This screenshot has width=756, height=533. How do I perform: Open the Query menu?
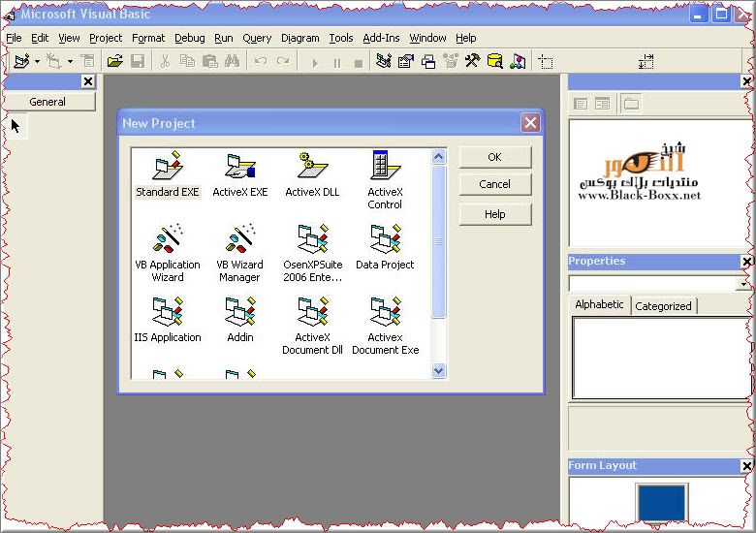pos(257,38)
